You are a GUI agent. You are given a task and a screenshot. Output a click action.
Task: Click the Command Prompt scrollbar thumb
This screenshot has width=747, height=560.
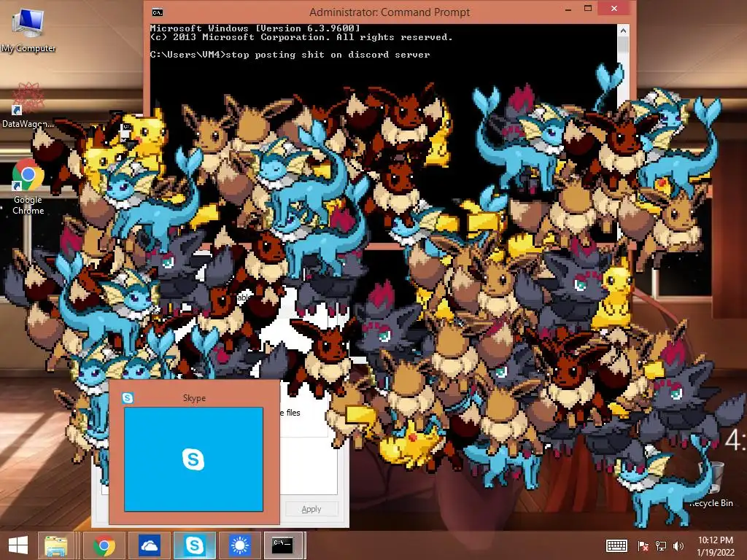pyautogui.click(x=623, y=45)
